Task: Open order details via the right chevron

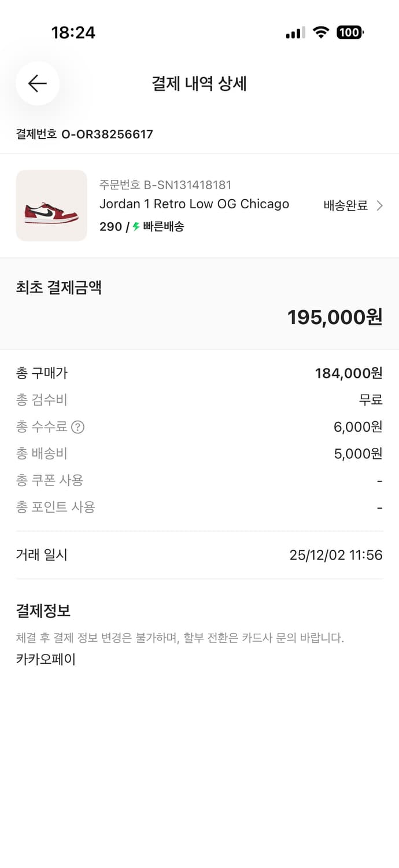Action: point(380,205)
